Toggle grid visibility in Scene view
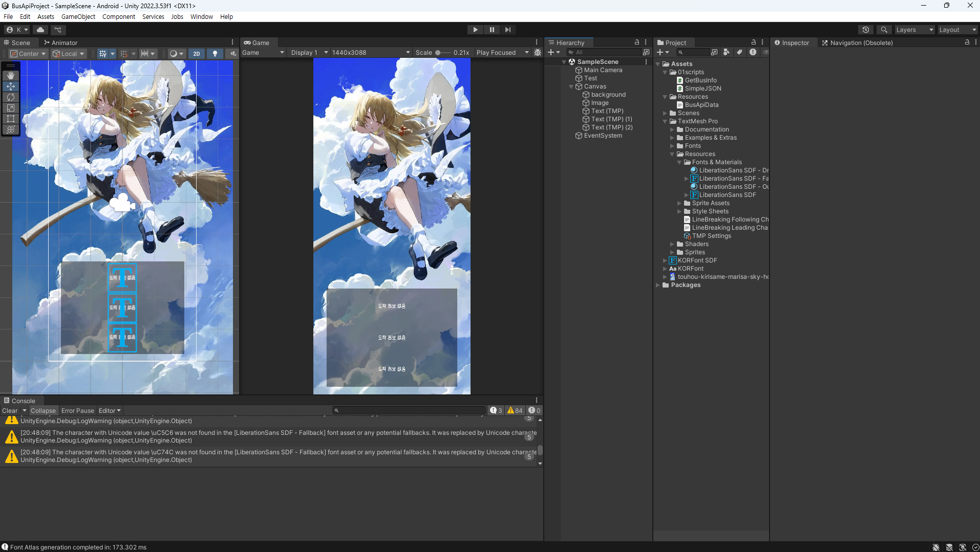Image resolution: width=980 pixels, height=552 pixels. click(x=103, y=54)
